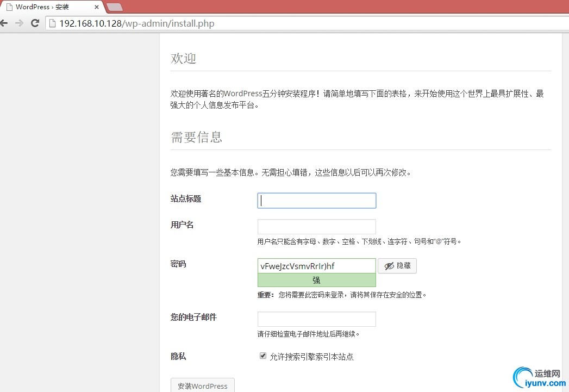This screenshot has width=569, height=392.
Task: Click the 用户名 label
Action: (182, 225)
